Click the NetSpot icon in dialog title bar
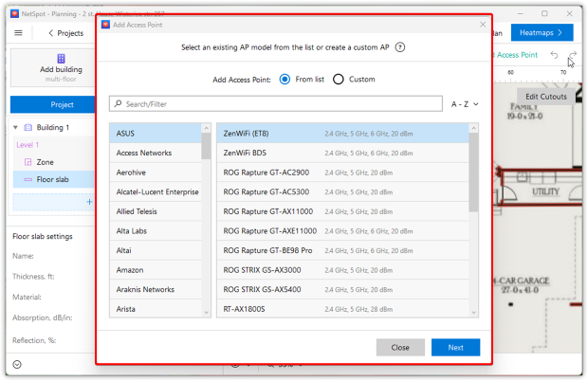This screenshot has height=381, width=588. (x=106, y=25)
